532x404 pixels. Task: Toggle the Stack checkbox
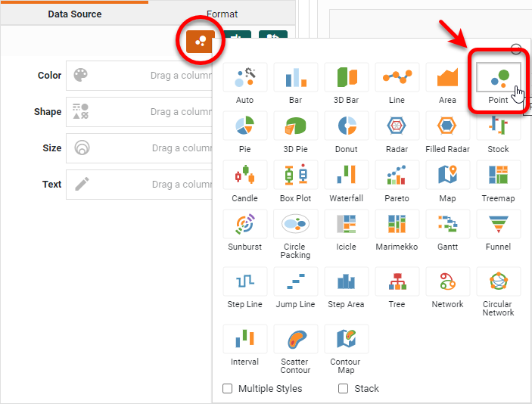tap(344, 388)
